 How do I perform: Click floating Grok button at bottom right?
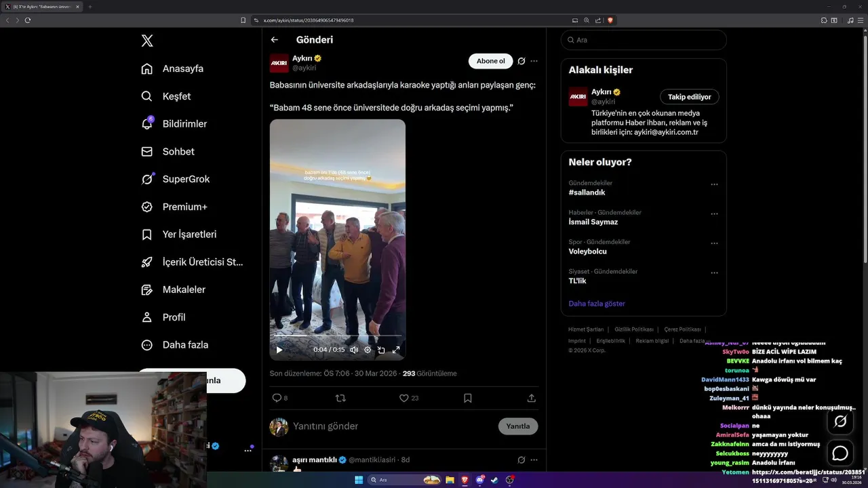(840, 422)
